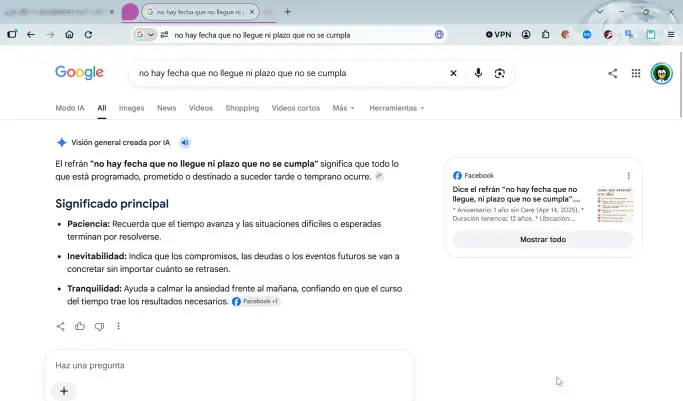
Task: Switch to Modo IA tab
Action: coord(70,108)
